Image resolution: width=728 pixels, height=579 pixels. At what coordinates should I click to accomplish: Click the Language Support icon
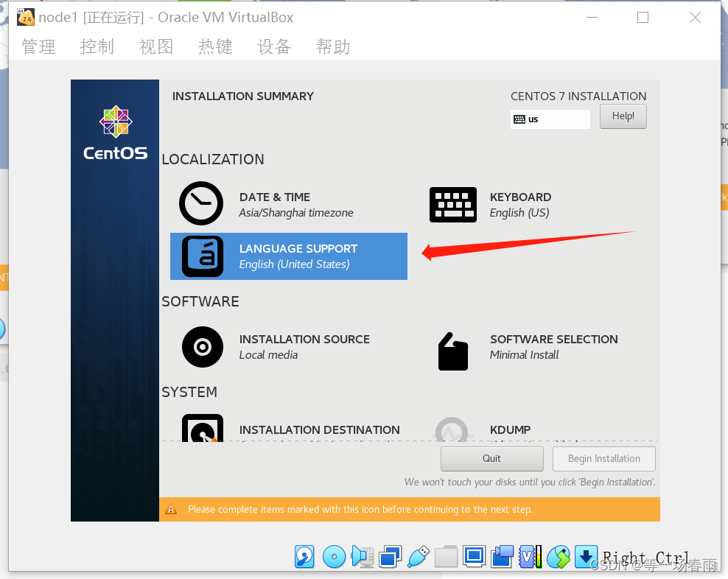[x=203, y=256]
